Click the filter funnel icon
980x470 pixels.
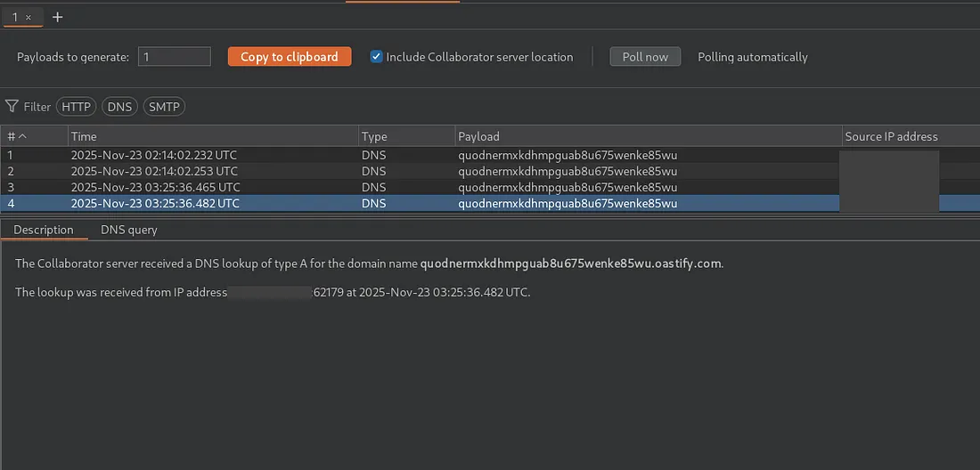click(12, 106)
